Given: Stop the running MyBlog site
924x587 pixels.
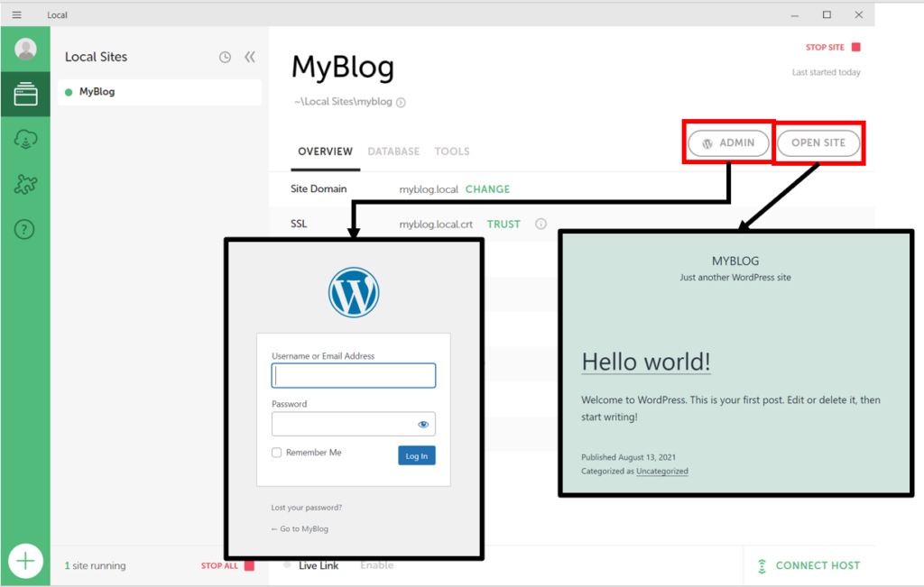Looking at the screenshot, I should [833, 47].
